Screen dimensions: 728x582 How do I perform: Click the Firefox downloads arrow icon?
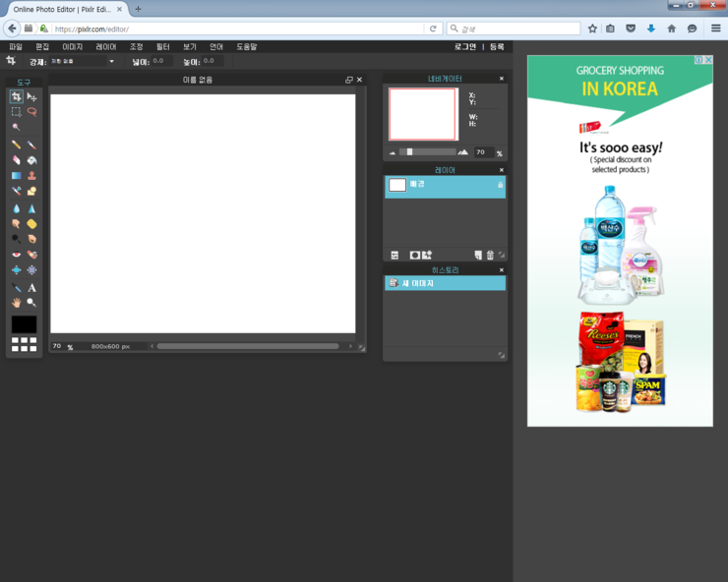650,29
